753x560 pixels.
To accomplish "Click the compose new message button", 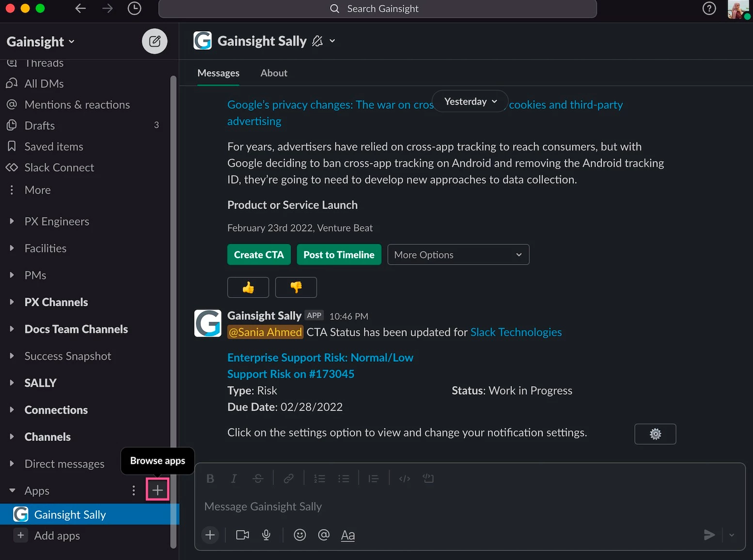I will click(x=155, y=41).
